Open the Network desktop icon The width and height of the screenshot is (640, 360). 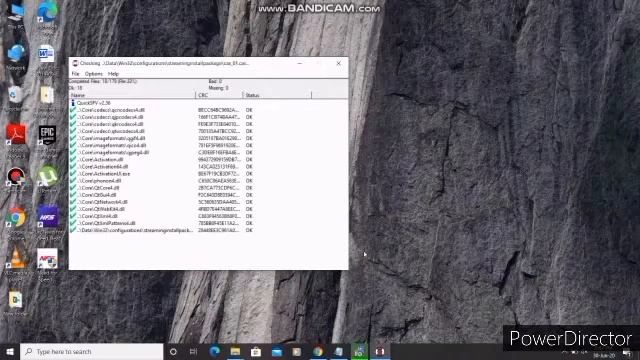pos(16,53)
